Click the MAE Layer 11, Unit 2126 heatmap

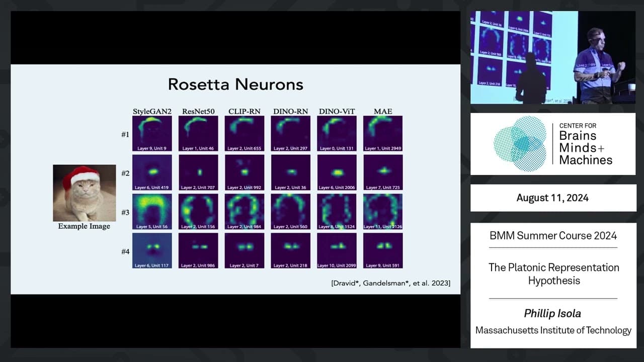pos(383,212)
